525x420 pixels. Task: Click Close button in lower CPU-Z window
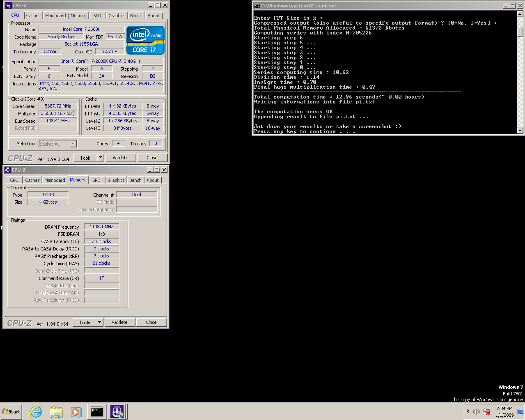151,322
